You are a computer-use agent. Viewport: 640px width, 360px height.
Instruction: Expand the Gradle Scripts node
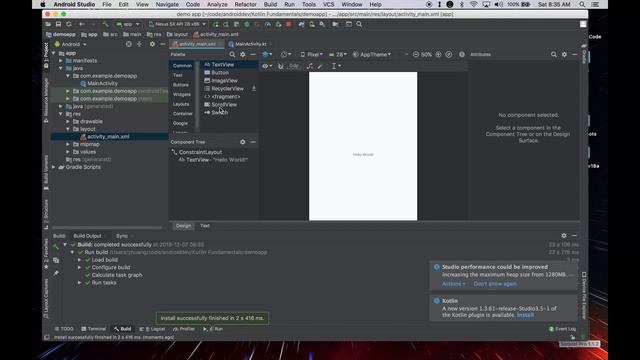tap(53, 167)
